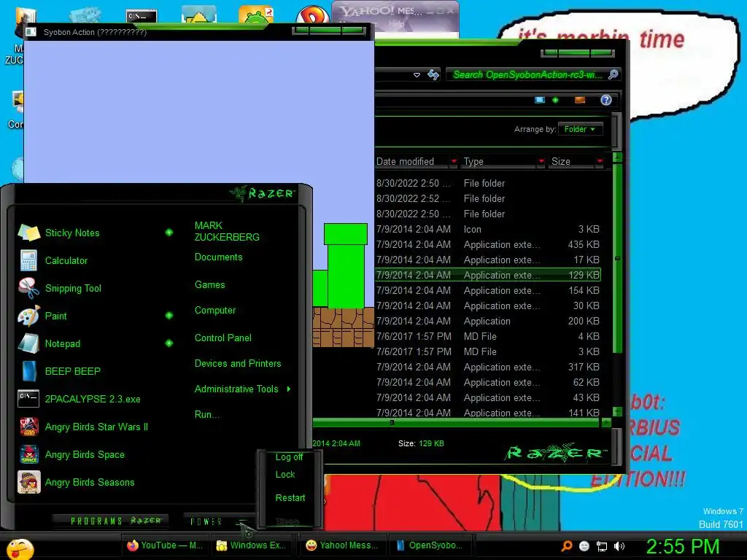Viewport: 747px width, 560px height.
Task: Open Sticky Notes from the Start menu
Action: (71, 233)
